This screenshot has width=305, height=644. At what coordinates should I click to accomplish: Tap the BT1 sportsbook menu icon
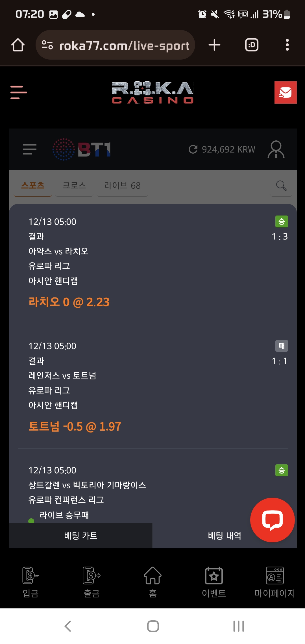pos(30,149)
